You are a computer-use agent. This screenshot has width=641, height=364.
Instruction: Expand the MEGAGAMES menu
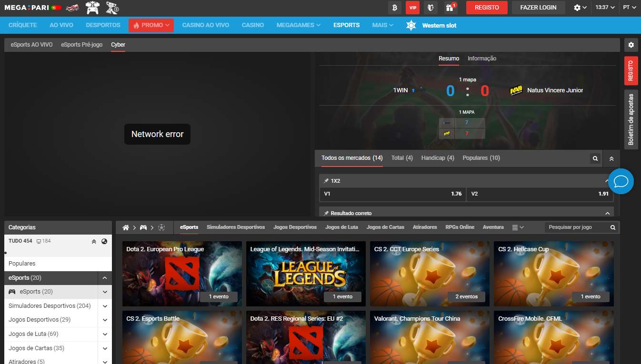299,25
